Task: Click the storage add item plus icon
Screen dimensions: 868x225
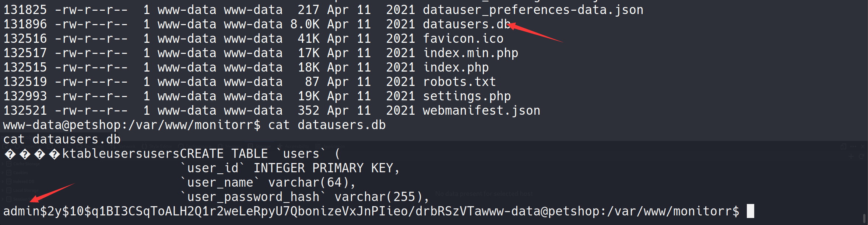Action: [x=851, y=156]
